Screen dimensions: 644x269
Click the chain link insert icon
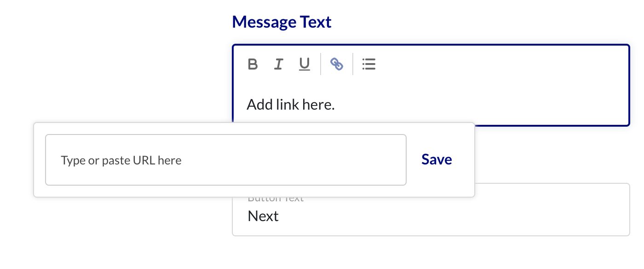pos(337,64)
